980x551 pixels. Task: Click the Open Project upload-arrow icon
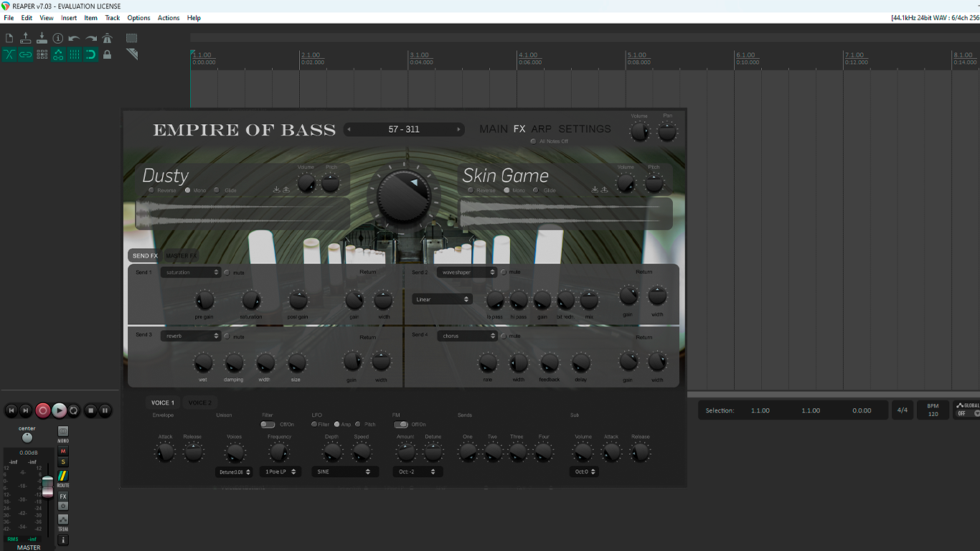click(26, 38)
